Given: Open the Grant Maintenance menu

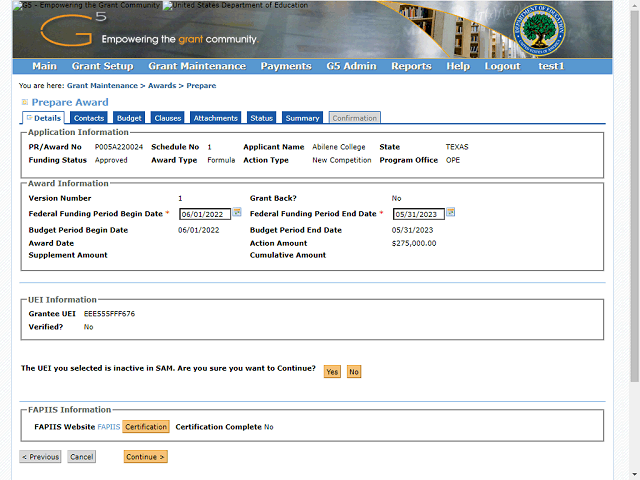Looking at the screenshot, I should tap(196, 66).
